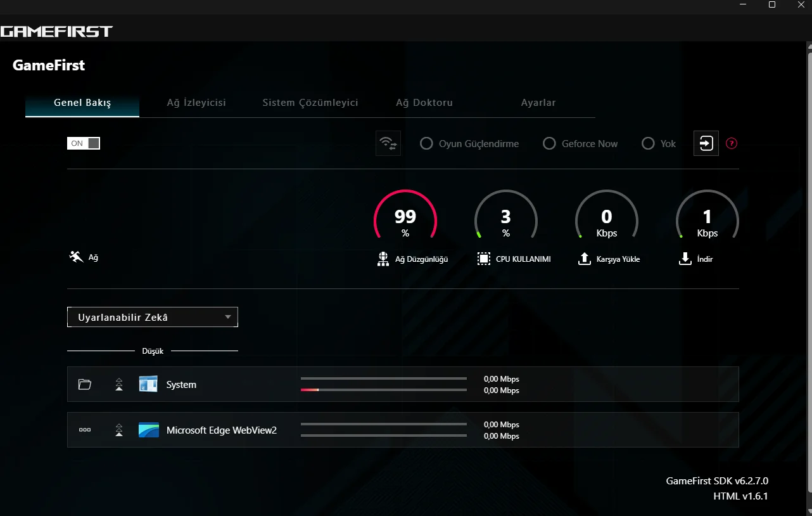Viewport: 812px width, 516px height.
Task: Click the Karşıya Yükle label
Action: click(x=618, y=259)
